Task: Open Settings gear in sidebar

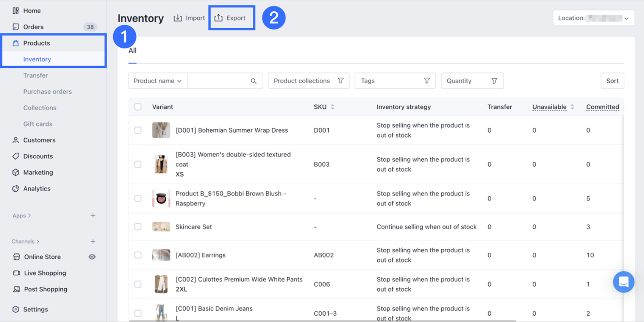Action: coord(16,309)
